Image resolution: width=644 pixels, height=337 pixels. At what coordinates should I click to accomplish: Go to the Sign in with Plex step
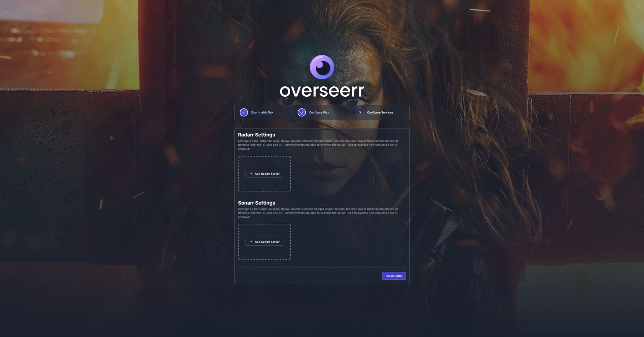(262, 112)
